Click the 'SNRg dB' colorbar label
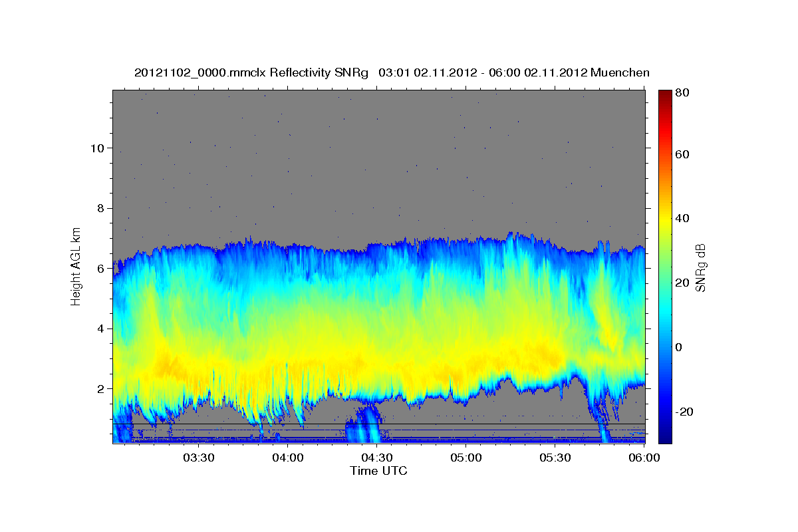 pyautogui.click(x=700, y=267)
